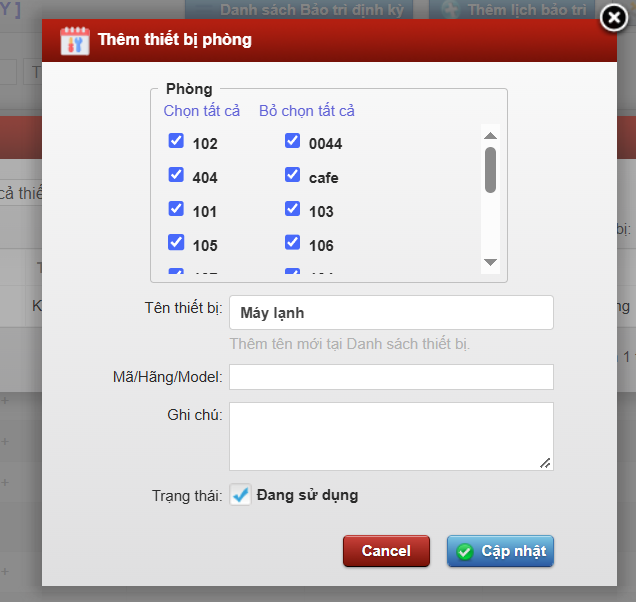
Task: Click inside the Ghi chú text area
Action: (391, 436)
